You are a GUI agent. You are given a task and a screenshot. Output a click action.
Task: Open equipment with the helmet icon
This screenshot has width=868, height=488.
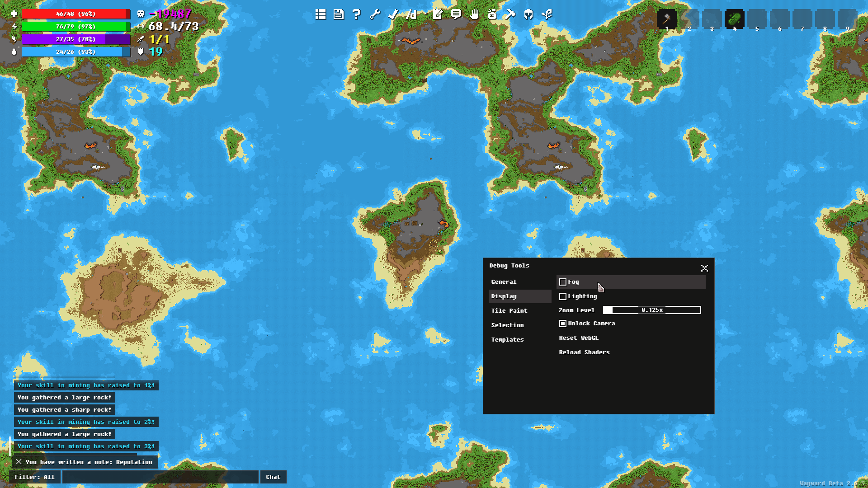[x=528, y=14]
